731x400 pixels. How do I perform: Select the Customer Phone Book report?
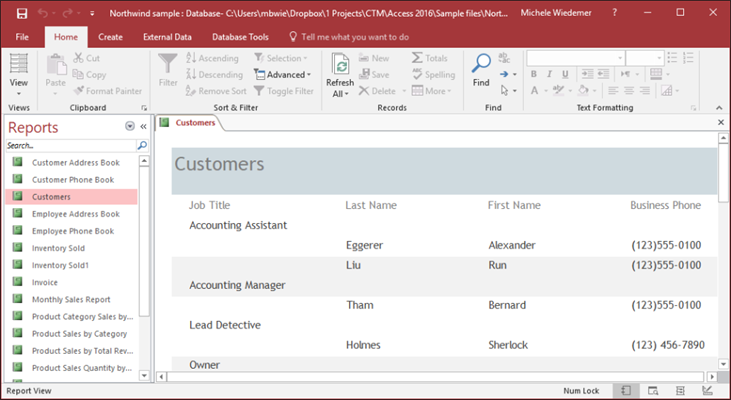(x=72, y=179)
